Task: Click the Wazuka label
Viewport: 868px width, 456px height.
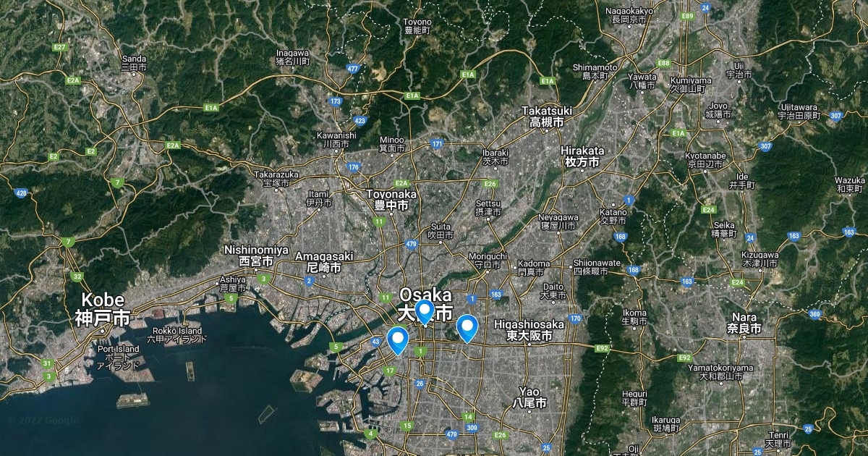Action: click(x=849, y=184)
